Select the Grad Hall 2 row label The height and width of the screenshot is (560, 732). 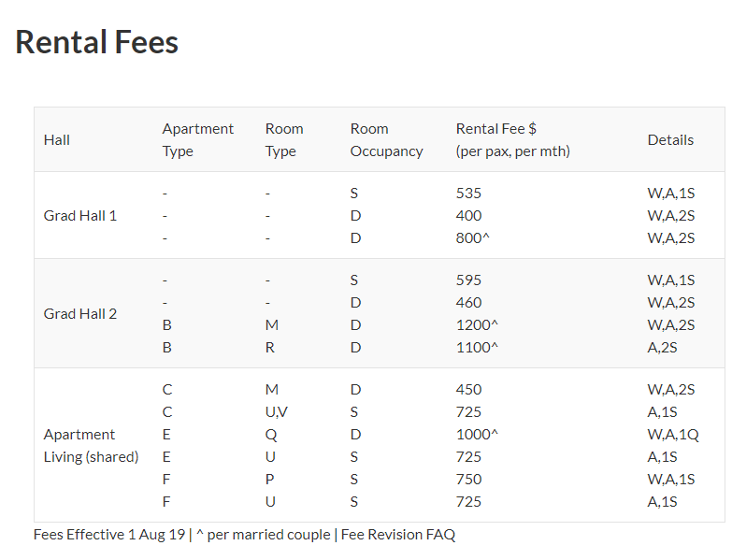coord(80,314)
